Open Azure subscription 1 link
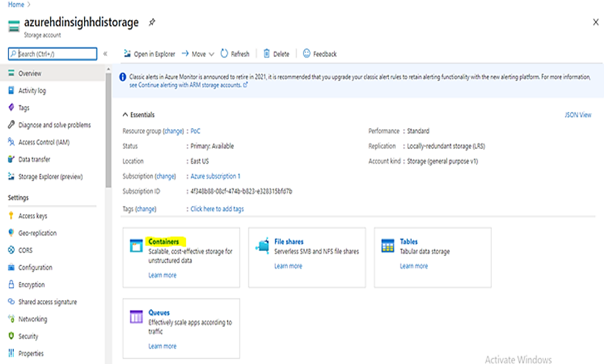 pos(215,176)
